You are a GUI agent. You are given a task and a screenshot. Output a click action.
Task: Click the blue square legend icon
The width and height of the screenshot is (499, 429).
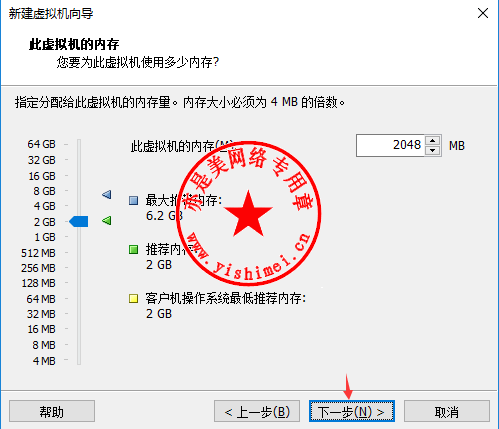click(133, 200)
